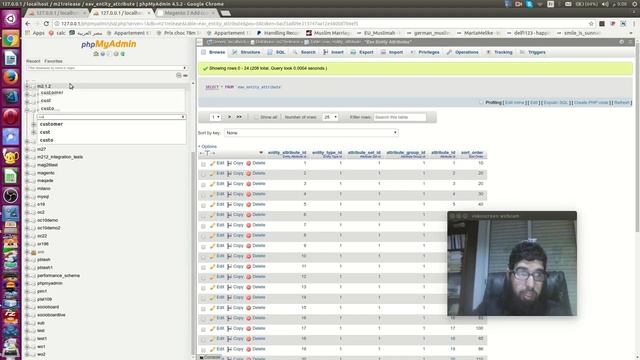Click the Filter rows search field
This screenshot has width=640, height=360.
click(400, 117)
